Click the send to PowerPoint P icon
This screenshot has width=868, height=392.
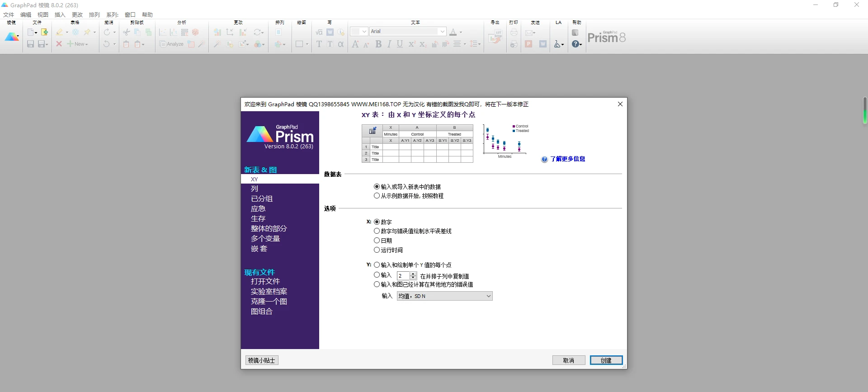pyautogui.click(x=528, y=44)
